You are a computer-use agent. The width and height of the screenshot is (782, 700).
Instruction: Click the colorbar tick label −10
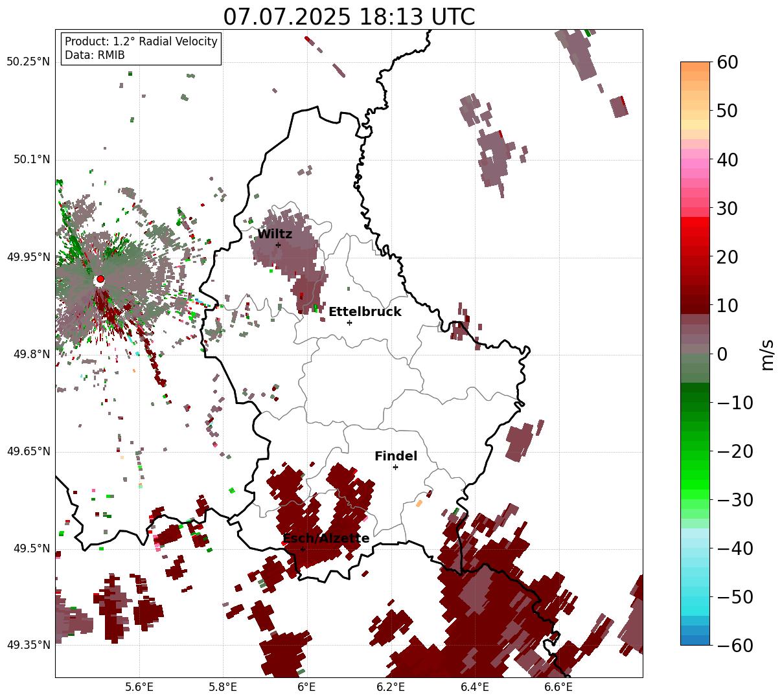coord(735,403)
